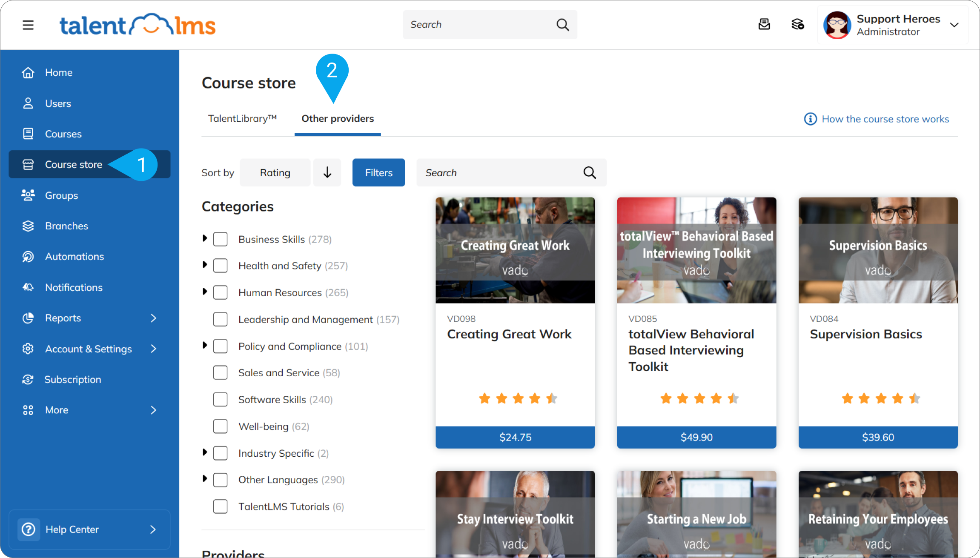Expand the Health and Safety category
Image resolution: width=980 pixels, height=558 pixels.
tap(204, 265)
